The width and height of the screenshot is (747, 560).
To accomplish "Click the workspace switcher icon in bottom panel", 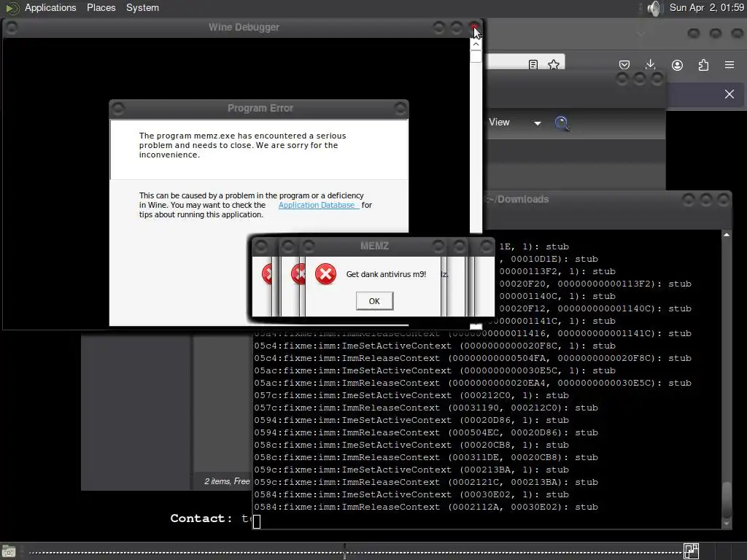I will [x=691, y=551].
